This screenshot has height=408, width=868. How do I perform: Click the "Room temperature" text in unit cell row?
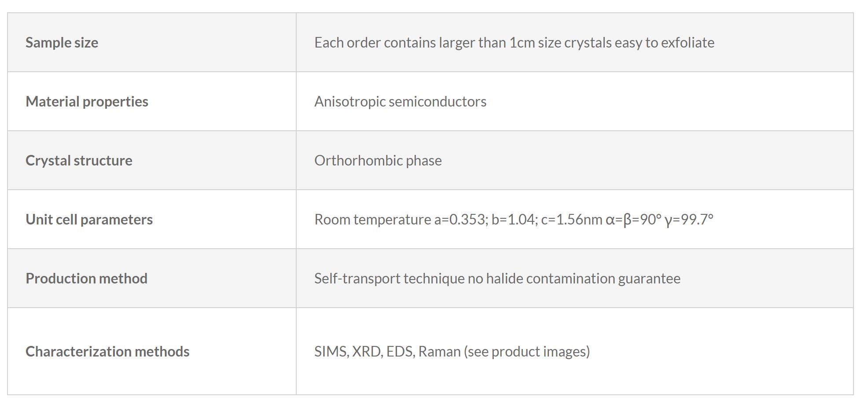coord(372,220)
